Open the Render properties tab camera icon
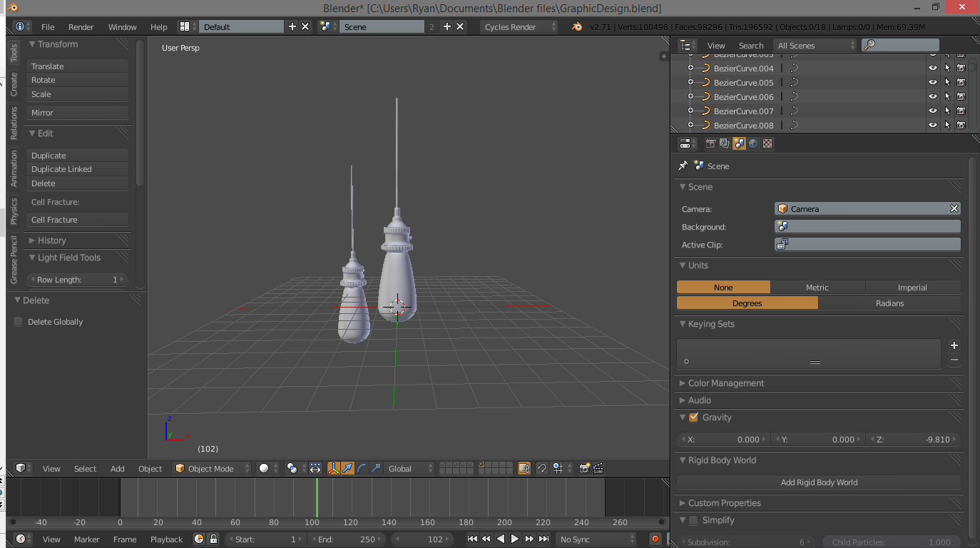The height and width of the screenshot is (548, 980). tap(711, 143)
